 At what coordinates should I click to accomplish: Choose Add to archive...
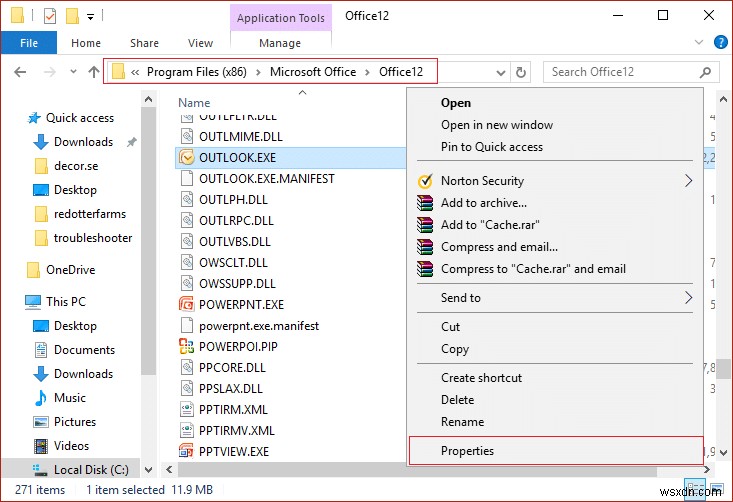[554, 203]
